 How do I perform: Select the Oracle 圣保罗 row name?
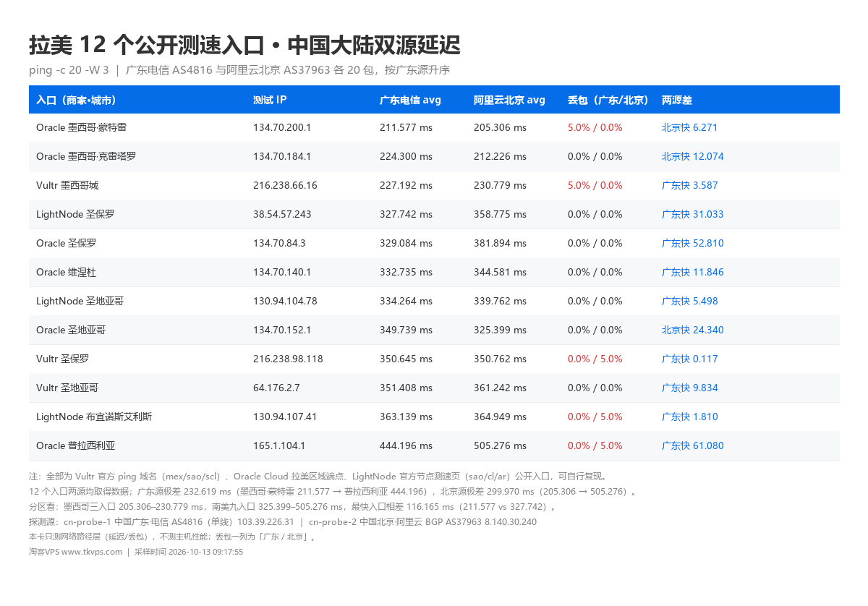[66, 243]
